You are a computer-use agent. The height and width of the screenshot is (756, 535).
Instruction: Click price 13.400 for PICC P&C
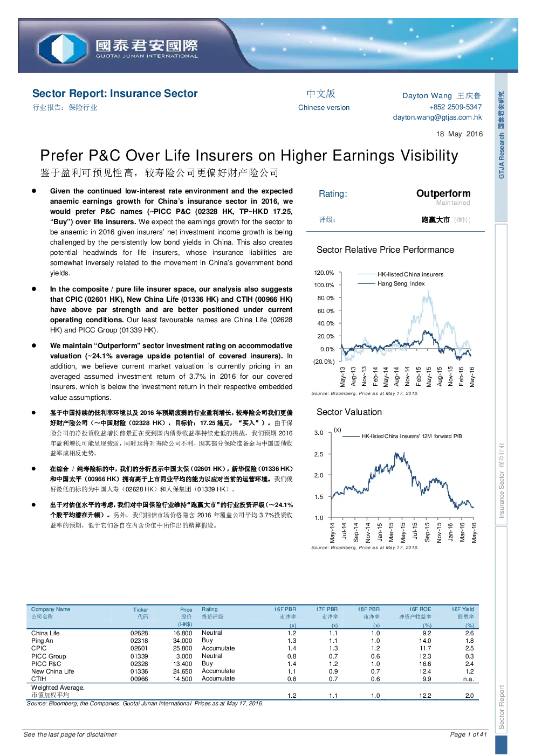point(182,664)
